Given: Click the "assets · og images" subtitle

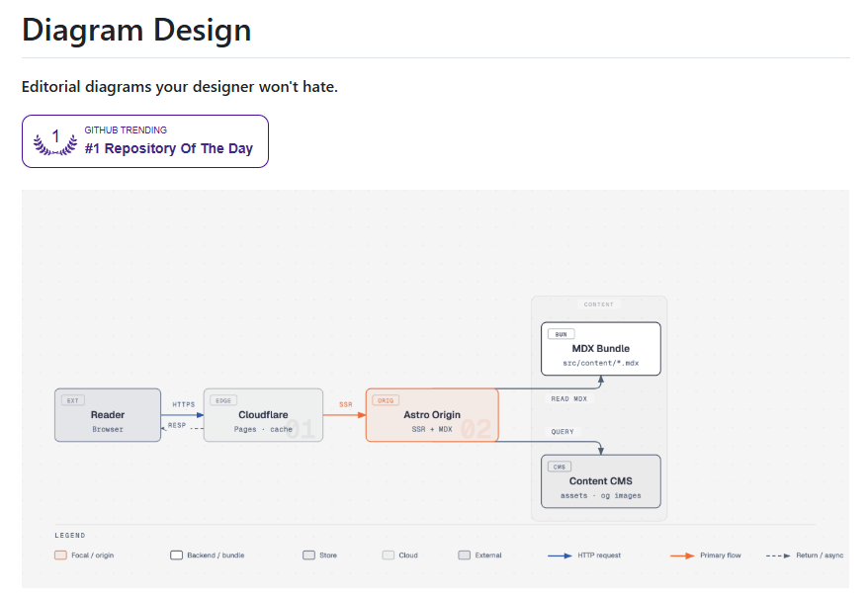Looking at the screenshot, I should click(x=601, y=496).
